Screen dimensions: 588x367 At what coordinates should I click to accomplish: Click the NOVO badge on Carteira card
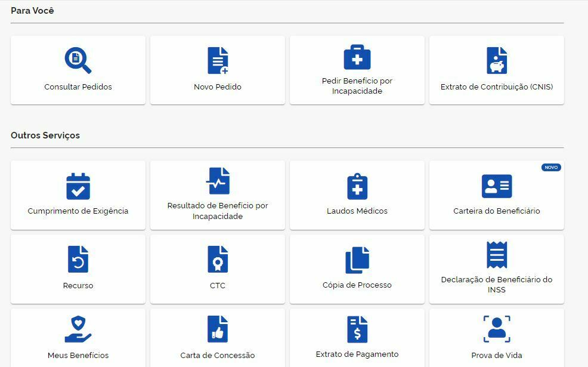(x=551, y=168)
